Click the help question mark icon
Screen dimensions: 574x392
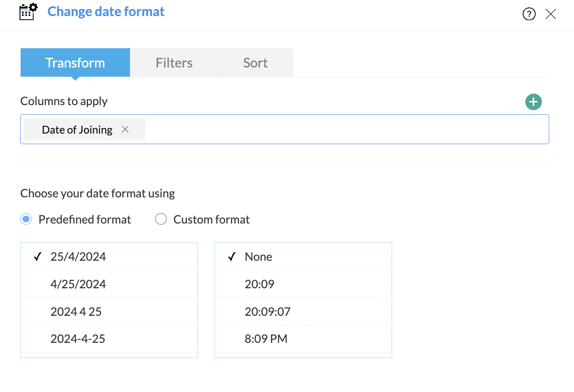(529, 14)
